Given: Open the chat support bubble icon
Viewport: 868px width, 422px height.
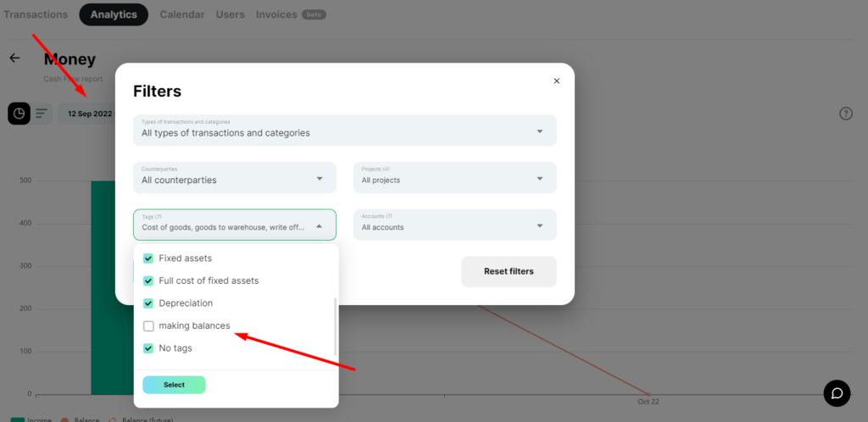Looking at the screenshot, I should click(x=837, y=393).
